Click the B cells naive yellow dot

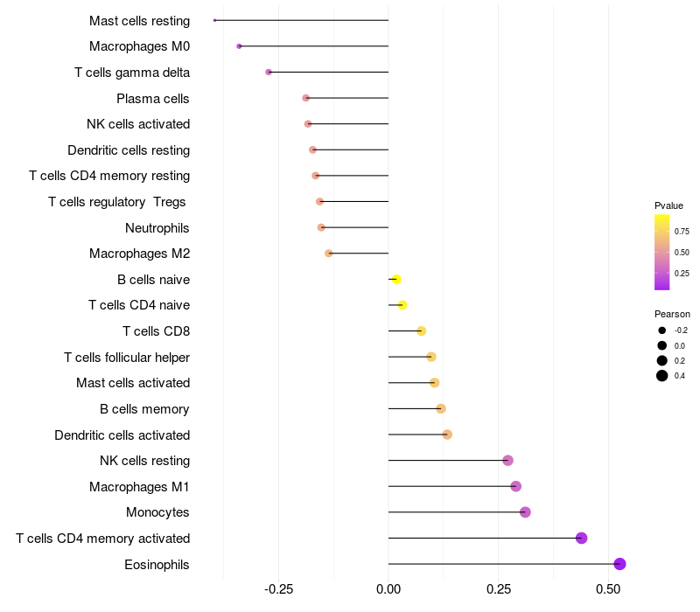click(x=396, y=280)
